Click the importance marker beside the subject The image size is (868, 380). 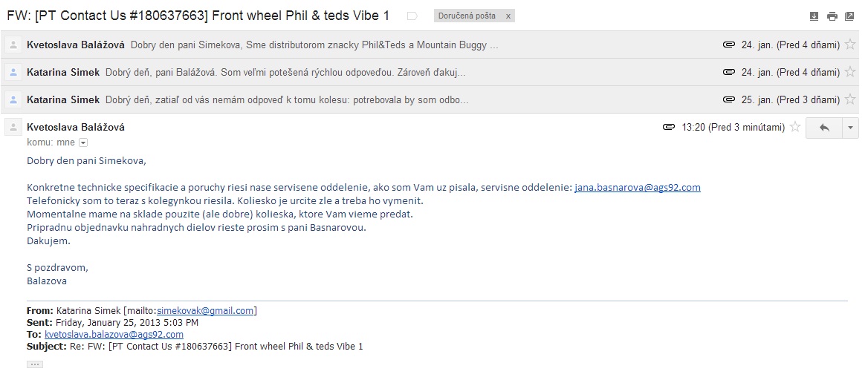coord(412,16)
